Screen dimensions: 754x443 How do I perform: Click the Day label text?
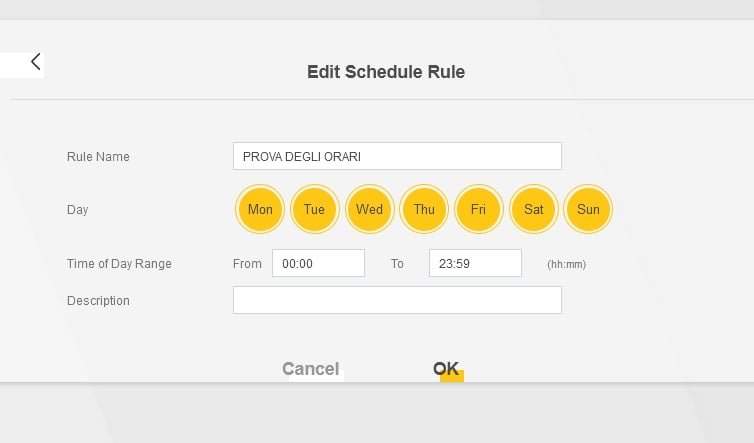(x=78, y=210)
